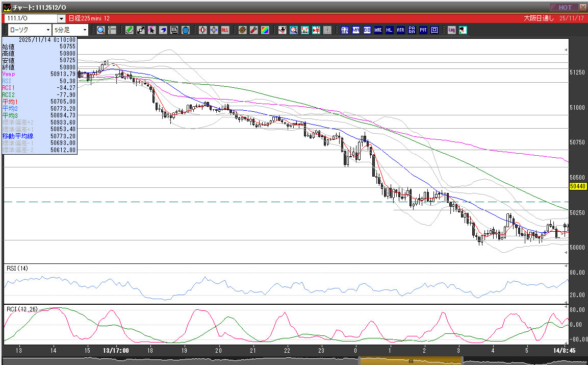Open the 111.1/O symbol code dropdown
Screen dimensions: 588x365
[61, 18]
